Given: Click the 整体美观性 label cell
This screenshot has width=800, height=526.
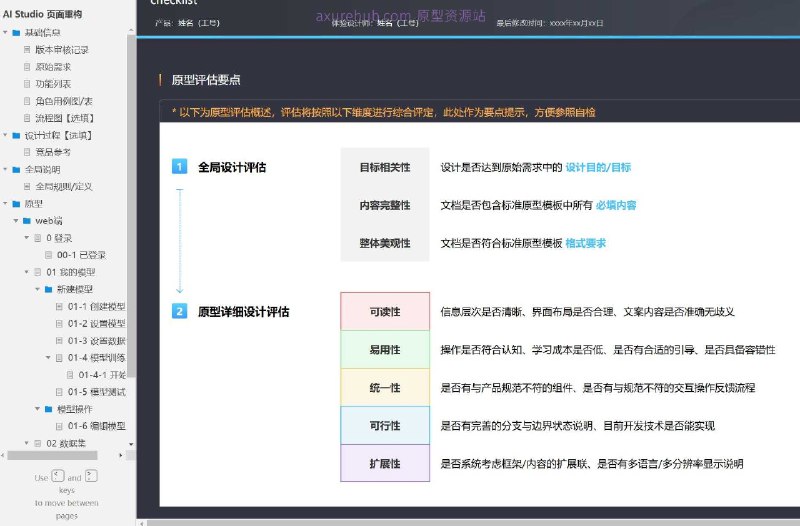Looking at the screenshot, I should point(385,243).
